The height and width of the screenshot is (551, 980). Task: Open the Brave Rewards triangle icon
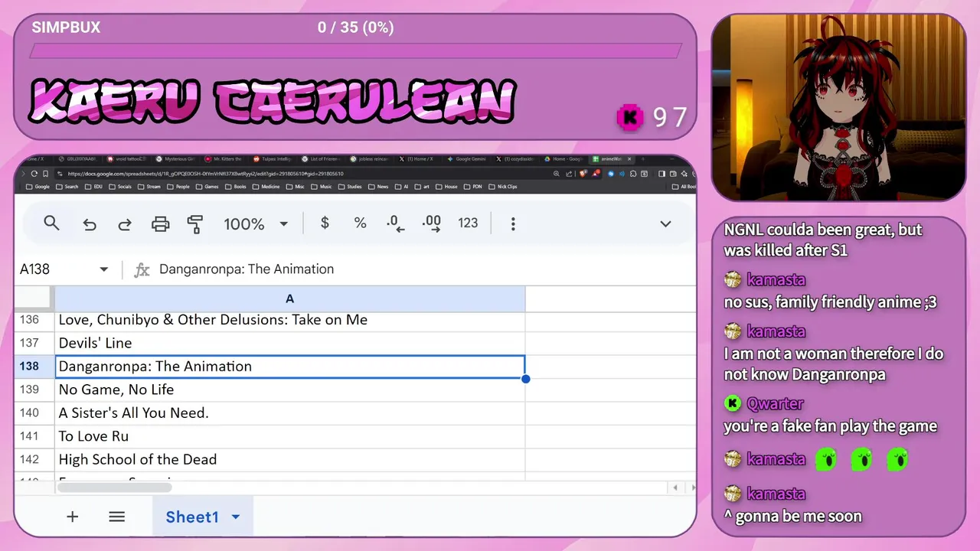pos(596,174)
